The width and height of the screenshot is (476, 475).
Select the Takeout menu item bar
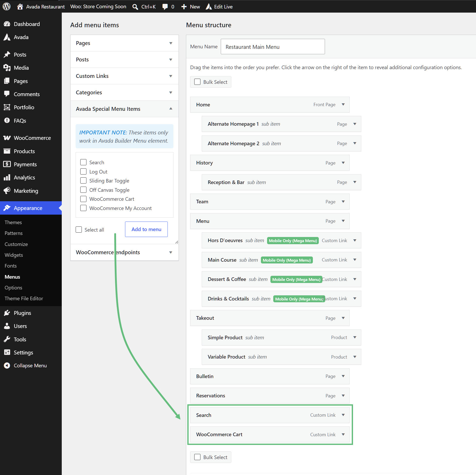(270, 318)
